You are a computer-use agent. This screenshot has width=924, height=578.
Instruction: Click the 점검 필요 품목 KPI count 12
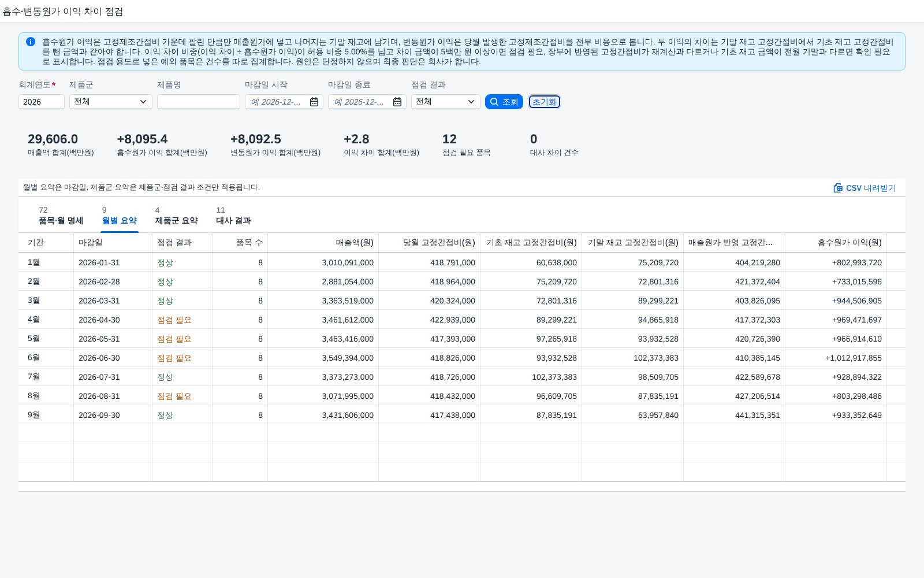[x=449, y=139]
